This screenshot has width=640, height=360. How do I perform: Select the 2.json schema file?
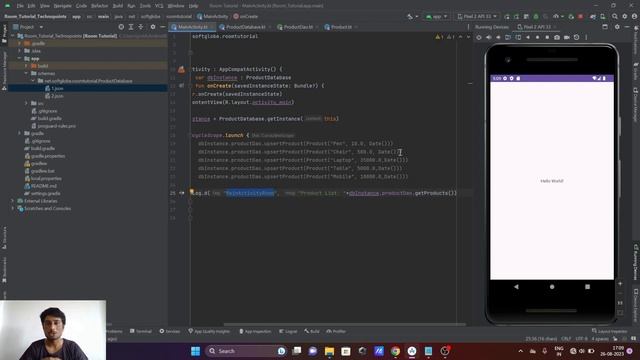click(x=57, y=96)
